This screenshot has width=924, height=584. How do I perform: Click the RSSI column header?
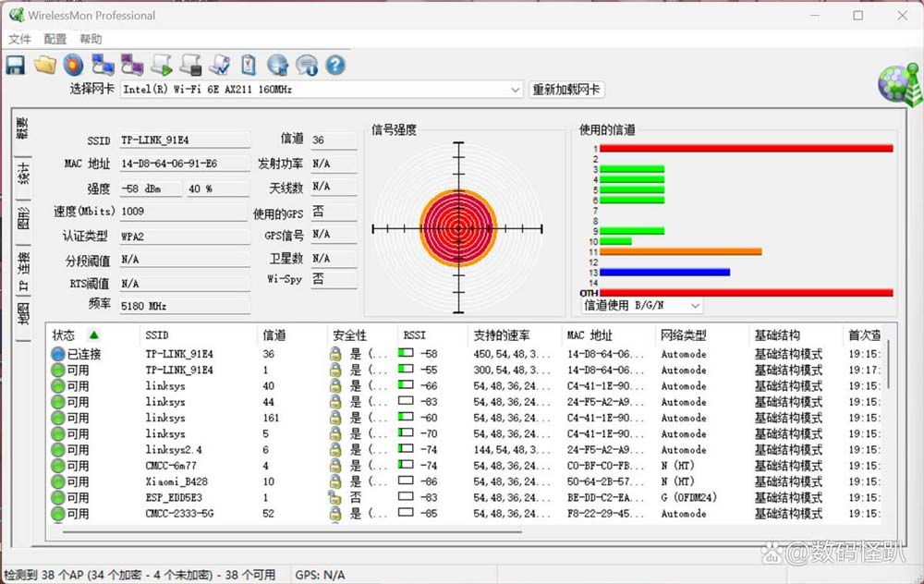pos(416,335)
